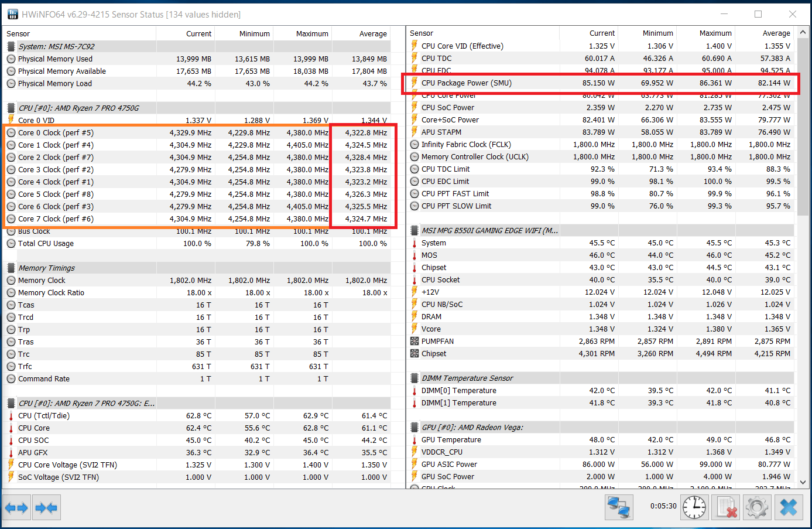Click the right panel Maximum column header

[705, 33]
